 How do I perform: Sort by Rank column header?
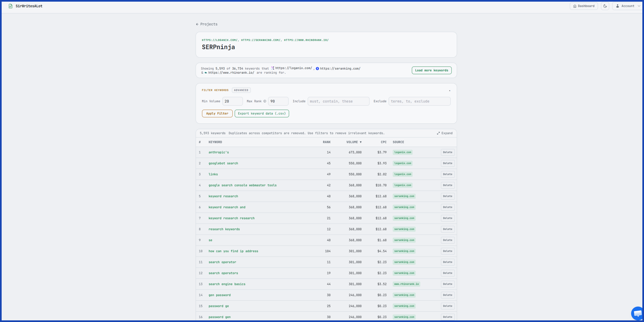[x=327, y=142]
